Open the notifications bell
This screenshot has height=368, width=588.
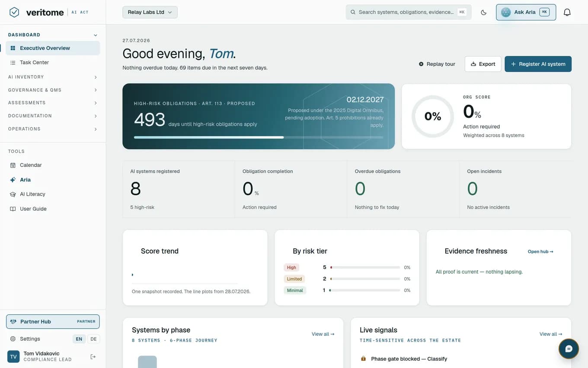567,12
